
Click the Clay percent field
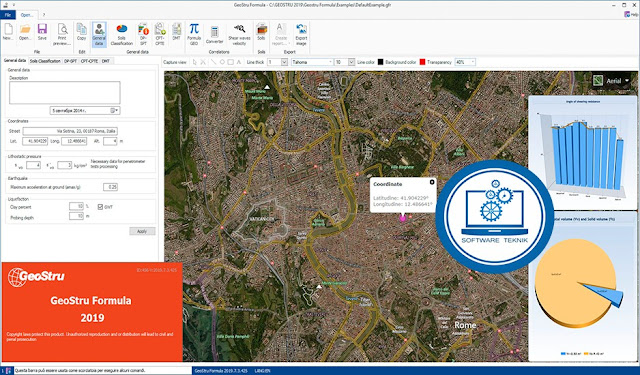click(76, 206)
